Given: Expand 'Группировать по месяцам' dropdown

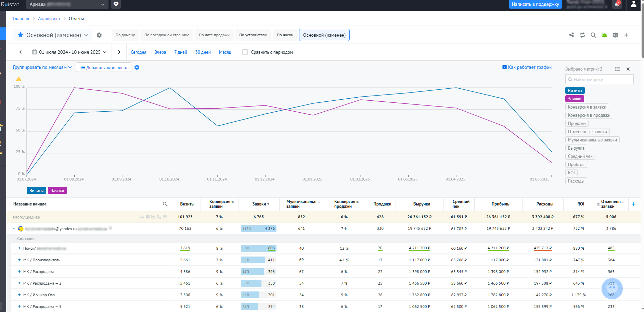Looking at the screenshot, I should (42, 67).
